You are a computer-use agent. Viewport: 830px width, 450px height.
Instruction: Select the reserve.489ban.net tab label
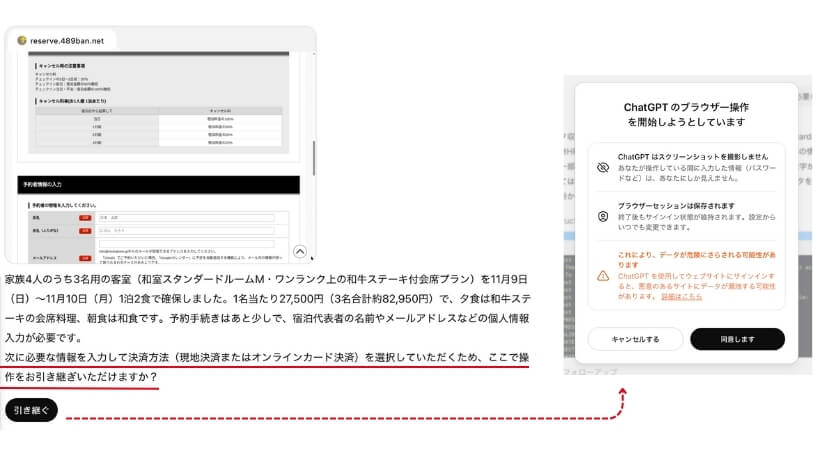pyautogui.click(x=67, y=41)
